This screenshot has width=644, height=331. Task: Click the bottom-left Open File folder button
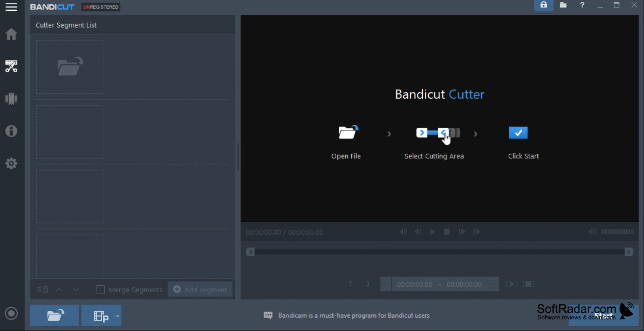point(55,316)
